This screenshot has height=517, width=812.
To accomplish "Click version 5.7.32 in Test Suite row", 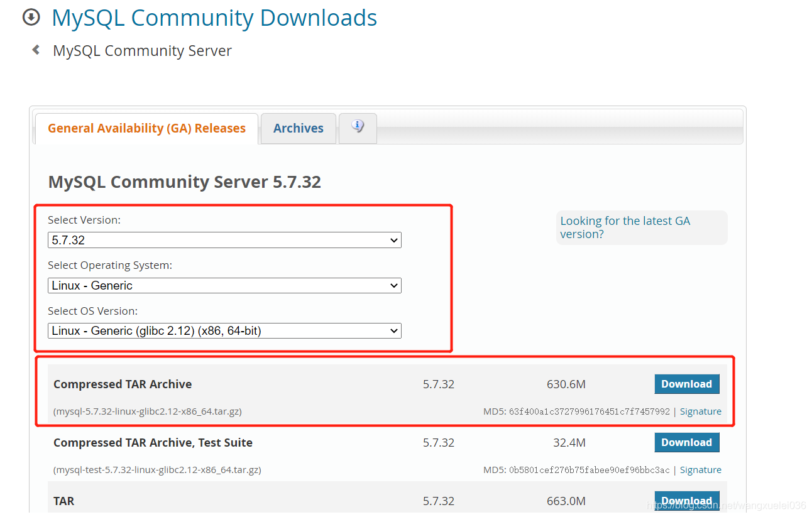I will pos(439,442).
